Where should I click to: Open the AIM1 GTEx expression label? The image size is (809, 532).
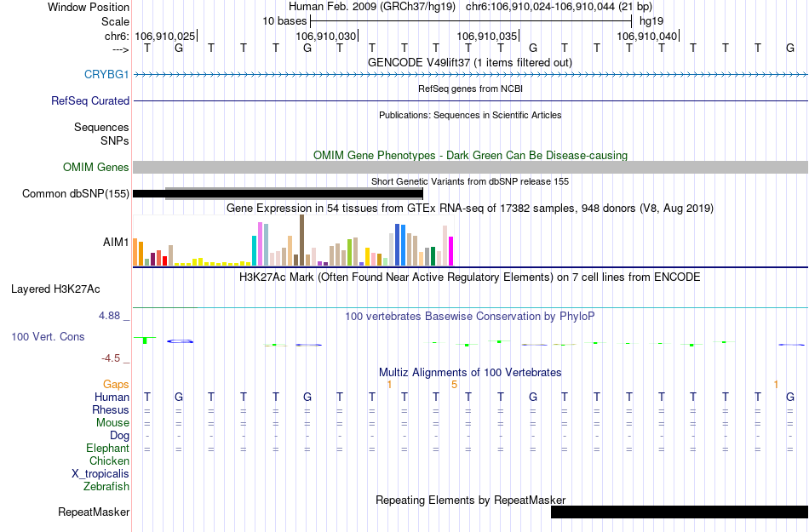pos(116,242)
